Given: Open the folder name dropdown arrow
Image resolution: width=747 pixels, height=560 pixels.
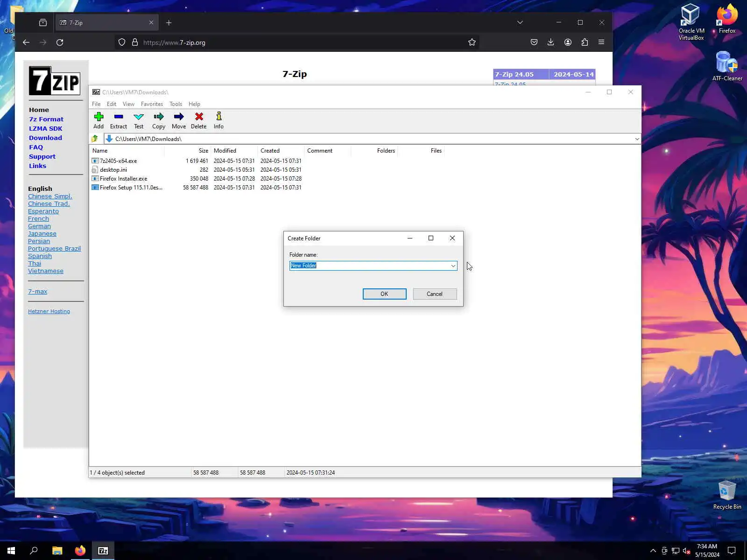Looking at the screenshot, I should pyautogui.click(x=453, y=266).
